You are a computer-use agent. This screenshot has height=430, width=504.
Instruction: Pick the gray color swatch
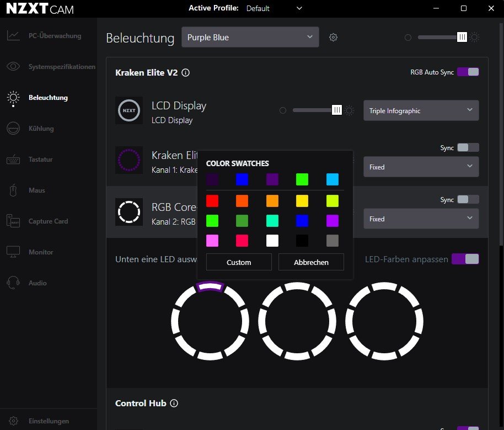(x=333, y=241)
